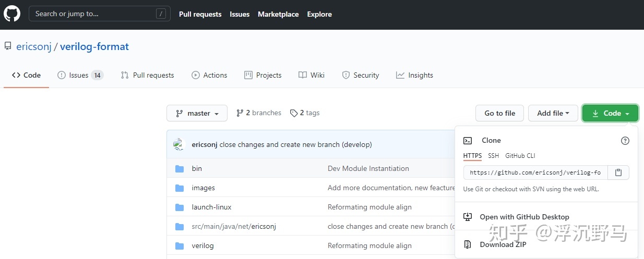Viewport: 644px width, 259px height.
Task: Click the Projects tab board icon
Action: [x=248, y=75]
